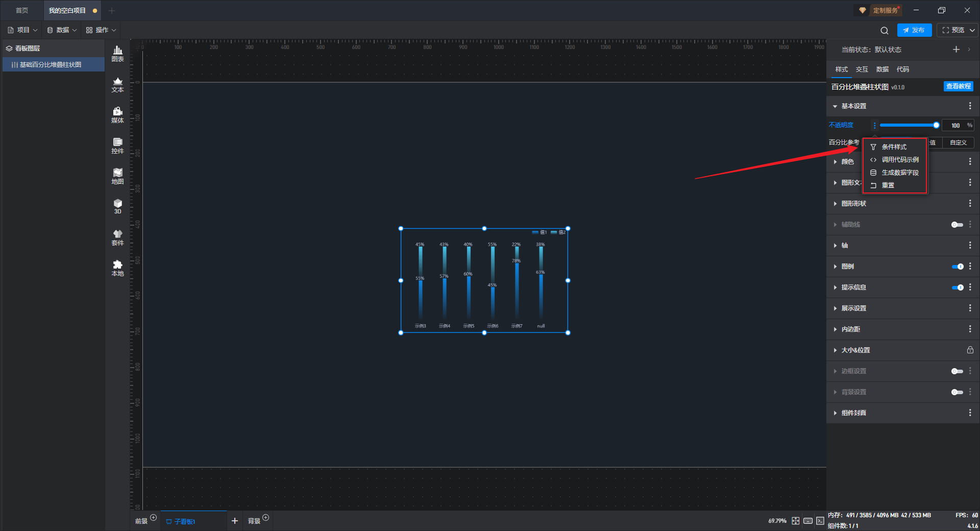Open the 数据 menu in toolbar

pyautogui.click(x=62, y=30)
